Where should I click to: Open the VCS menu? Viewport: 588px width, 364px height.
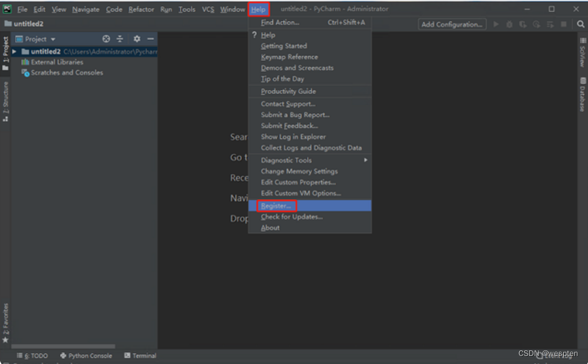[208, 9]
